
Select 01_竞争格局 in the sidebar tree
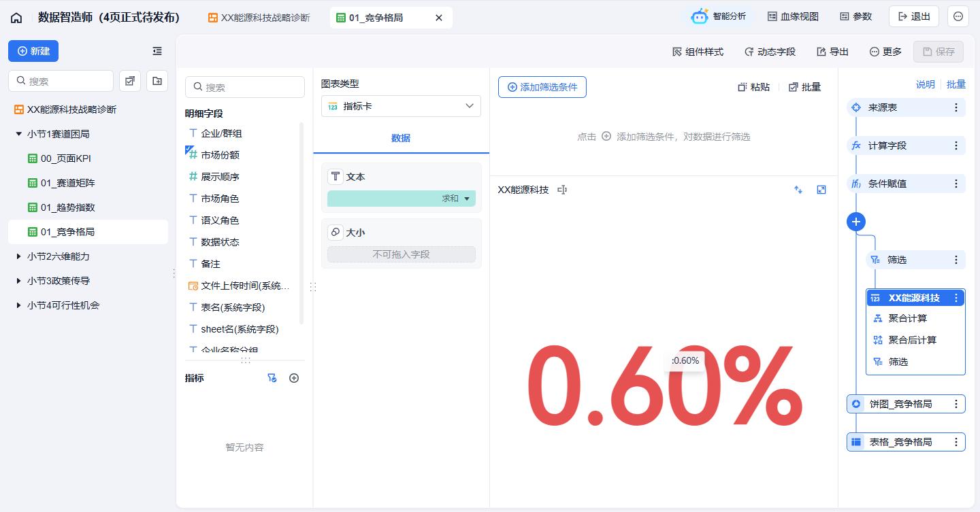click(88, 232)
